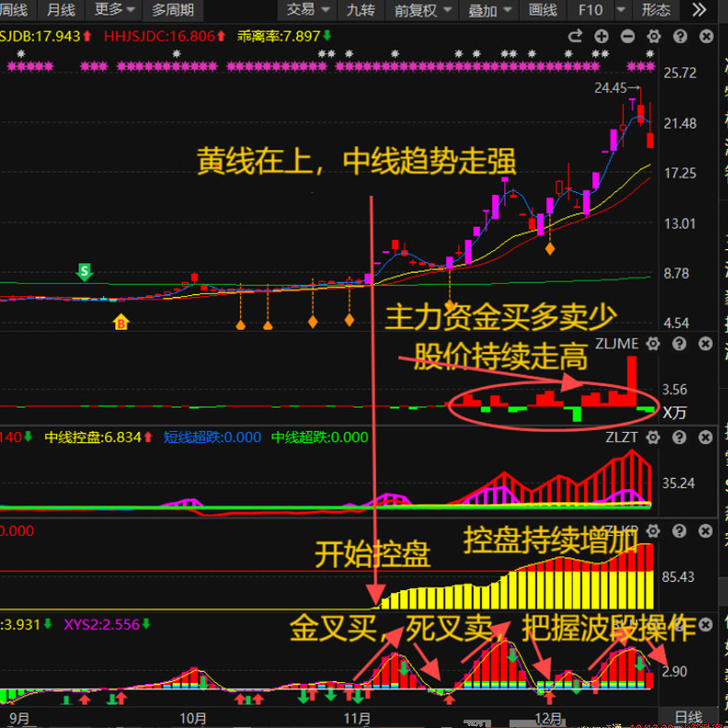Viewport: 728px width, 728px height.
Task: Close the ZLZT indicator panel
Action: click(706, 438)
